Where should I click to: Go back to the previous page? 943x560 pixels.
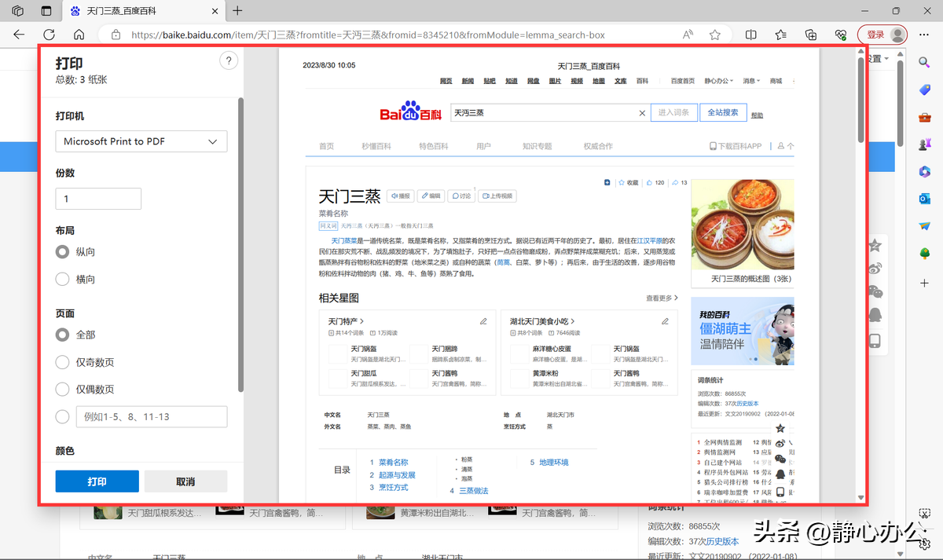coord(19,35)
